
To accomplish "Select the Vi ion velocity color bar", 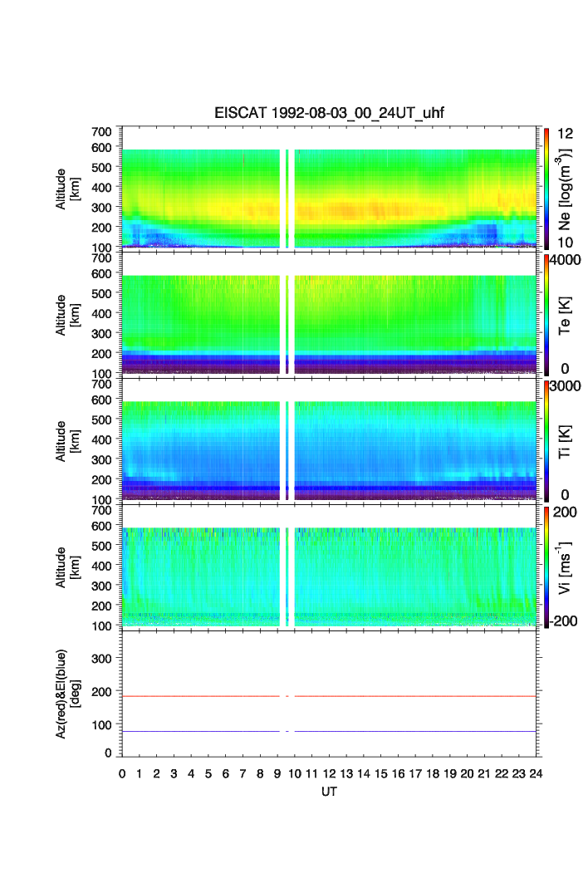I will pos(546,567).
